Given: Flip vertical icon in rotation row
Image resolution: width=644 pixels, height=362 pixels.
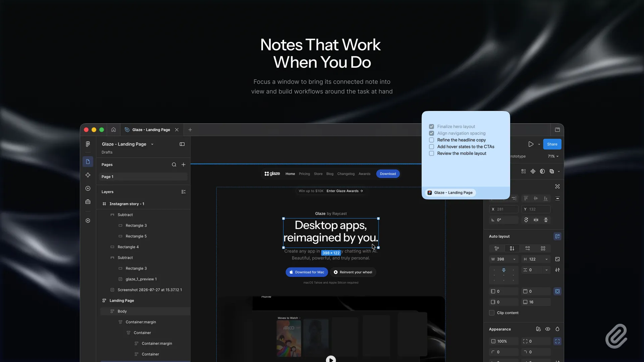Looking at the screenshot, I should 546,220.
